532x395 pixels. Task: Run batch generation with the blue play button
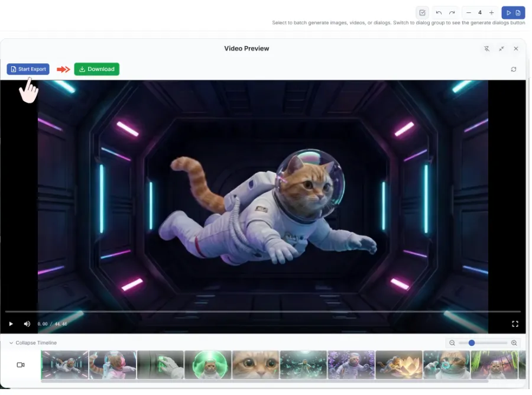click(x=509, y=12)
